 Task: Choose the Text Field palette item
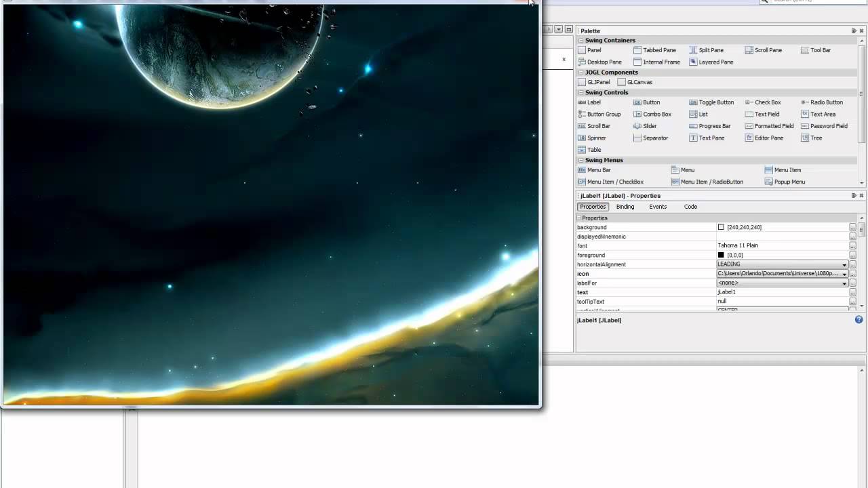click(x=762, y=114)
